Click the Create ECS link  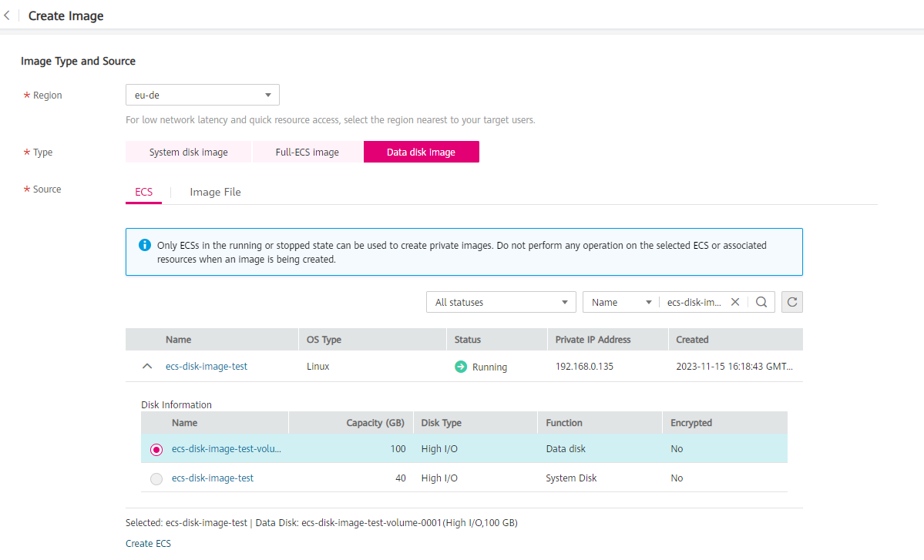click(x=148, y=543)
